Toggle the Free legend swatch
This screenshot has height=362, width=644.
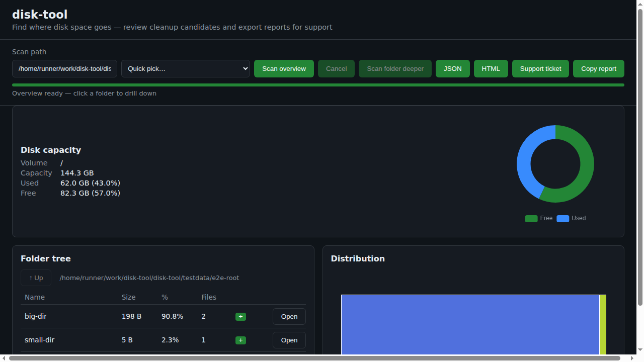pyautogui.click(x=531, y=218)
